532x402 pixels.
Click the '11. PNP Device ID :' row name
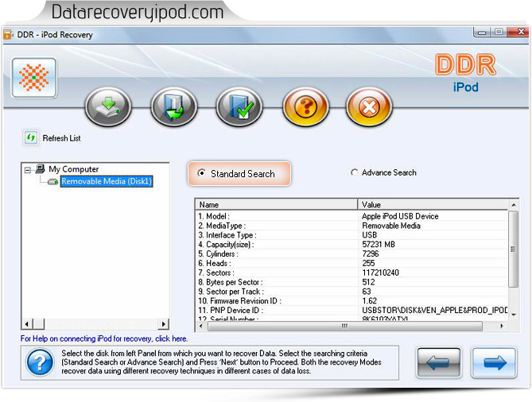pos(231,310)
